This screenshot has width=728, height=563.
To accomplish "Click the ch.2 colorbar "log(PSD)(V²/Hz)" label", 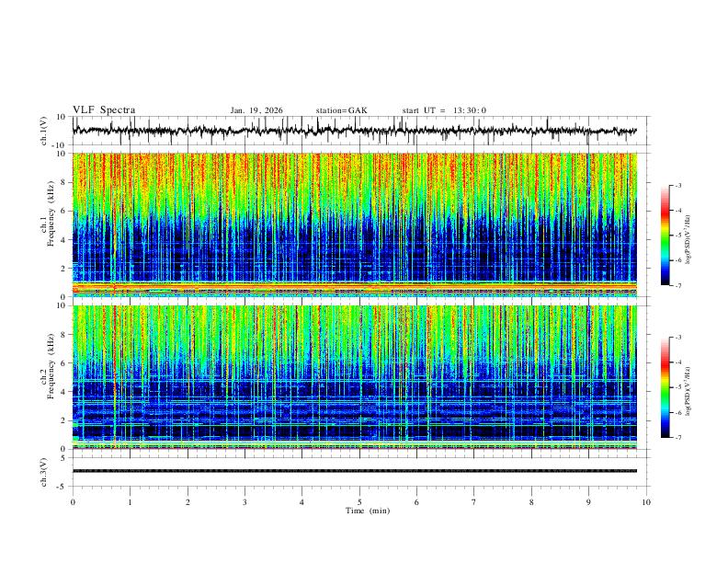I will tap(688, 391).
